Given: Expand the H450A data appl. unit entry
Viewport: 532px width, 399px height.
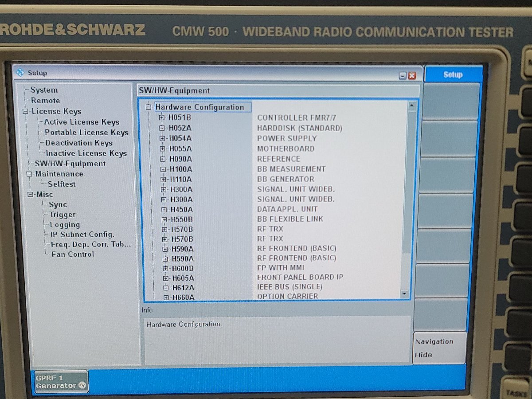Looking at the screenshot, I should 164,209.
